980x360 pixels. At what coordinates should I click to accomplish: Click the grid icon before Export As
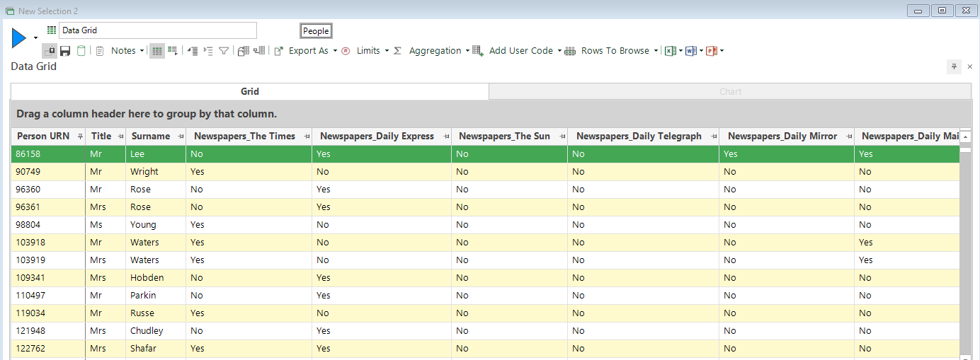pos(259,51)
